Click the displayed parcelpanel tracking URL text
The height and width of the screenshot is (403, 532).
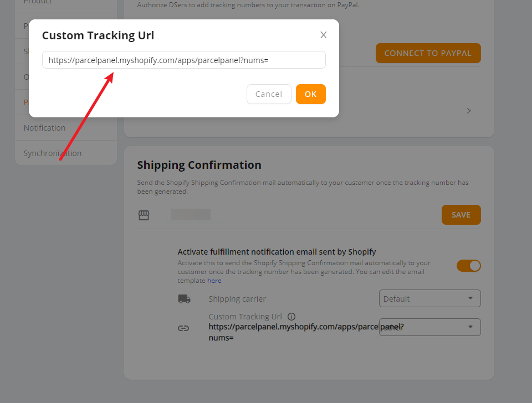coord(306,332)
